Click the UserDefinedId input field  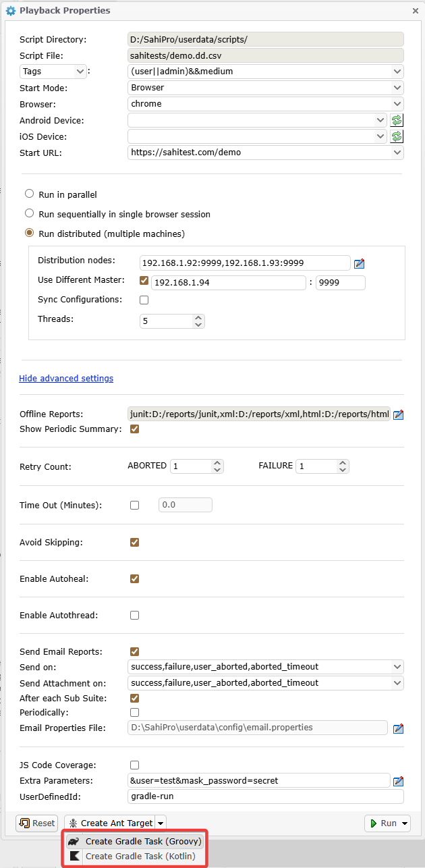pos(265,796)
